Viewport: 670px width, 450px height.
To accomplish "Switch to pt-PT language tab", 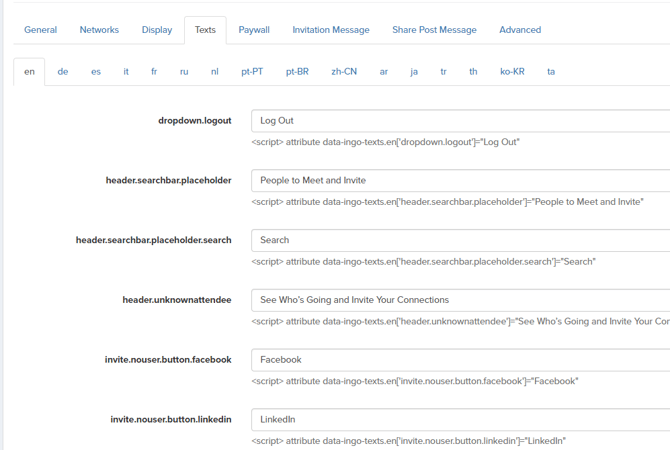I will click(x=252, y=72).
